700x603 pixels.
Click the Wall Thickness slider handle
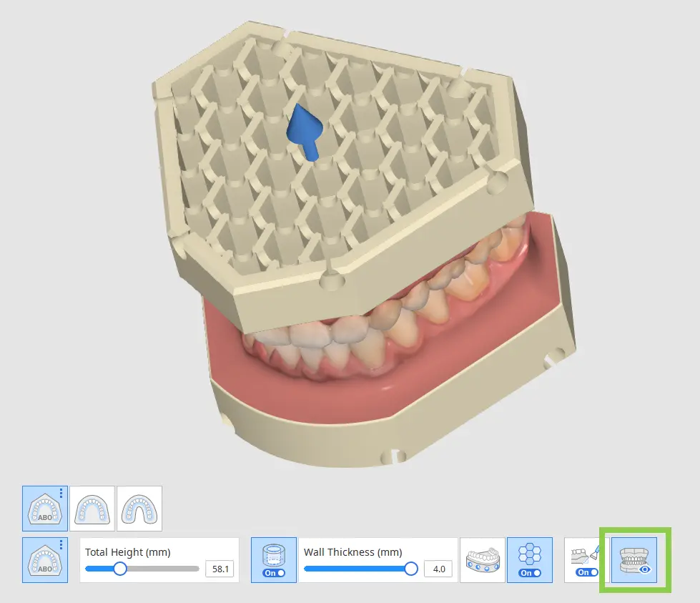click(411, 569)
